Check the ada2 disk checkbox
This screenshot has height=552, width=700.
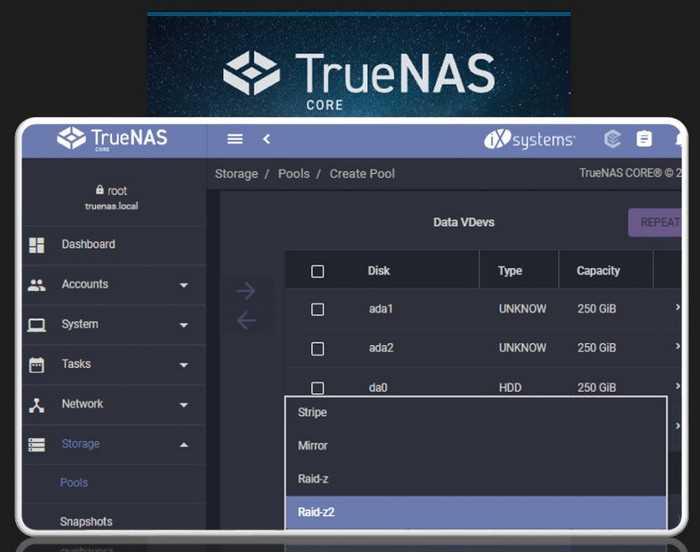click(317, 348)
